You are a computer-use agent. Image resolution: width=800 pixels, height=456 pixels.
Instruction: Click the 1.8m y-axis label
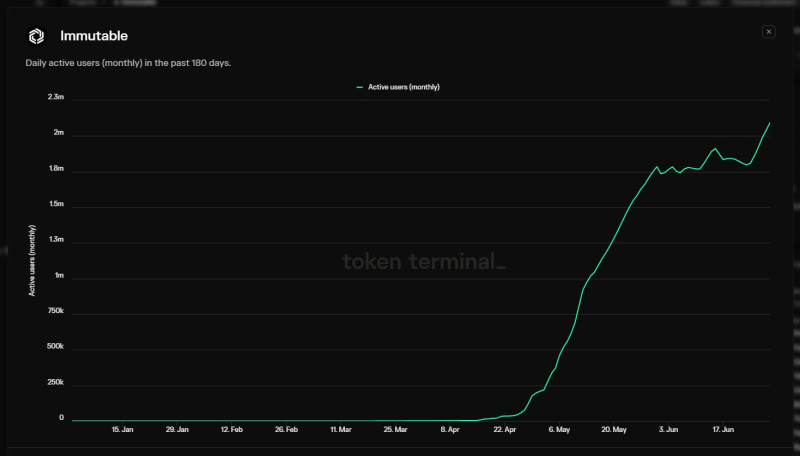coord(57,168)
